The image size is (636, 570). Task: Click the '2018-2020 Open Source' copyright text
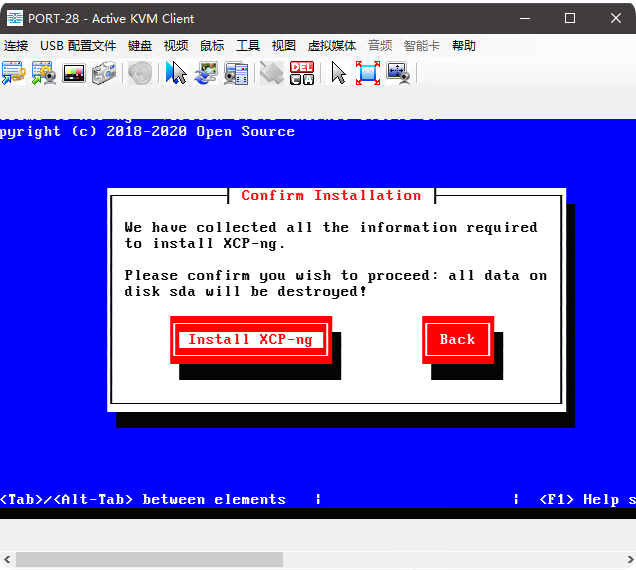[x=200, y=131]
